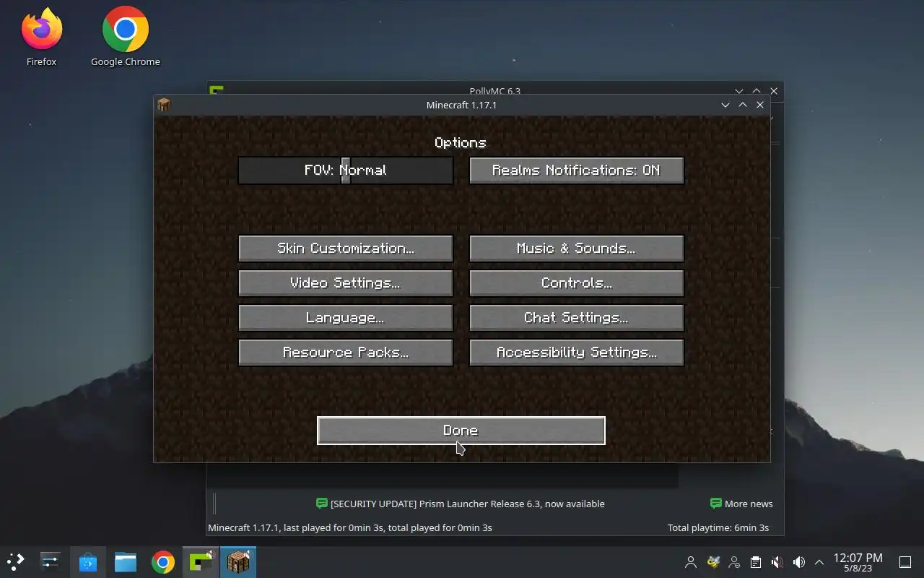The image size is (924, 578).
Task: Close the Minecraft 1.17.1 window
Action: 760,105
